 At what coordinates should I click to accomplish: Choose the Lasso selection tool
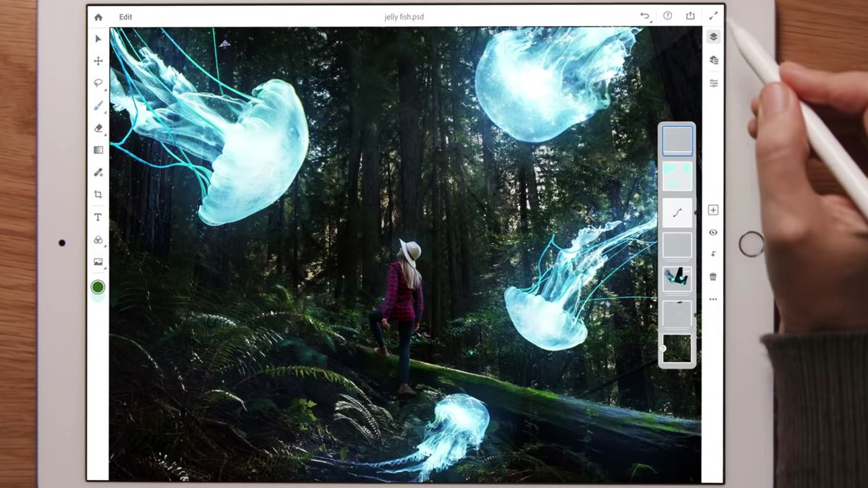coord(98,83)
